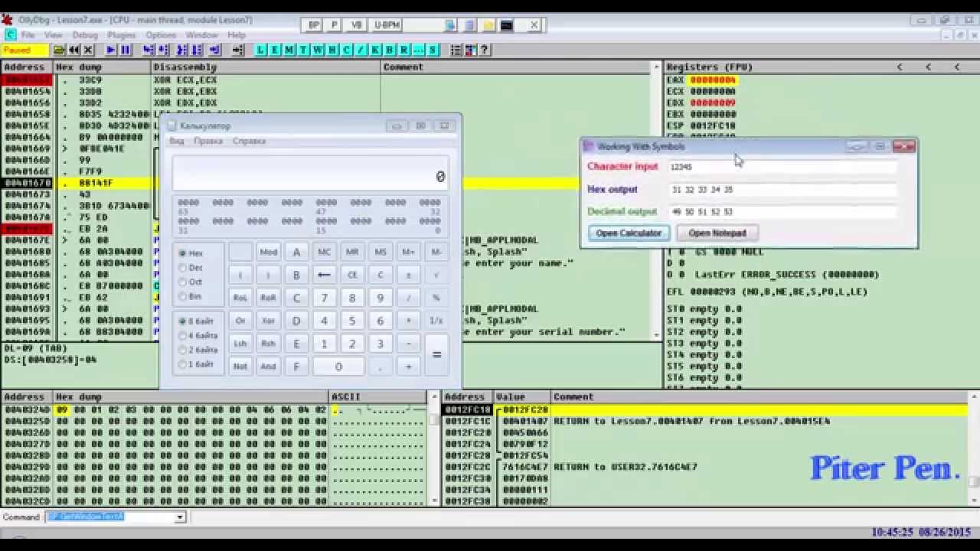980x551 pixels.
Task: Click the disassembly pane scrollbar down arrow
Action: 657,334
